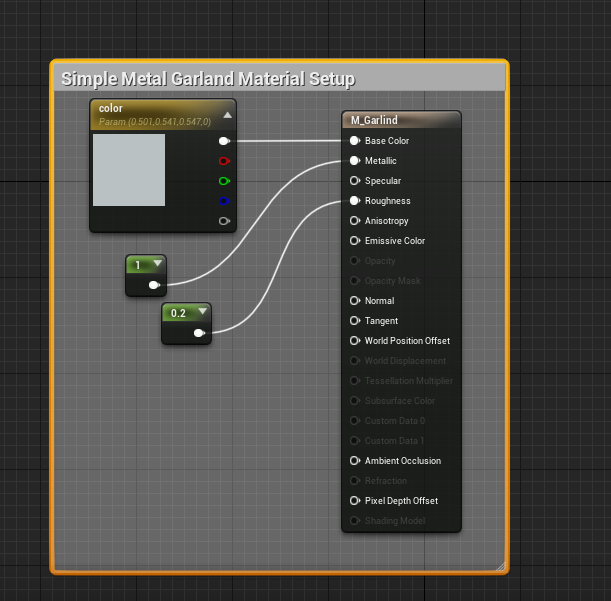The height and width of the screenshot is (601, 611).
Task: Click the Pixel Depth Offset input pin
Action: 355,500
